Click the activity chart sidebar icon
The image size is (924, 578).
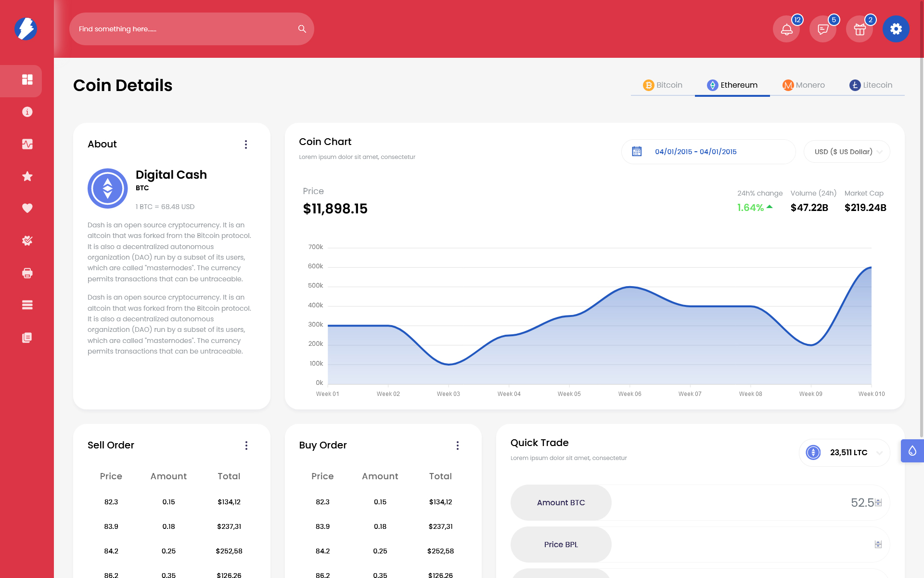(27, 144)
